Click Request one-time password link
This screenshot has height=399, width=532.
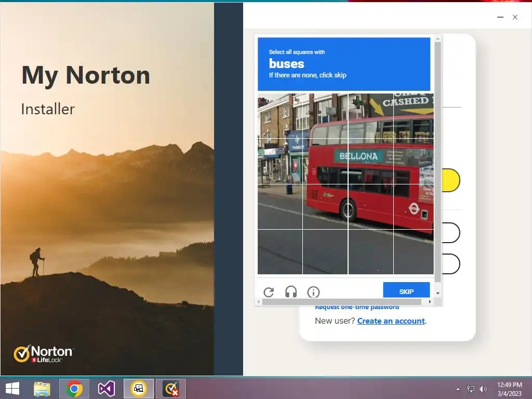[x=357, y=308]
